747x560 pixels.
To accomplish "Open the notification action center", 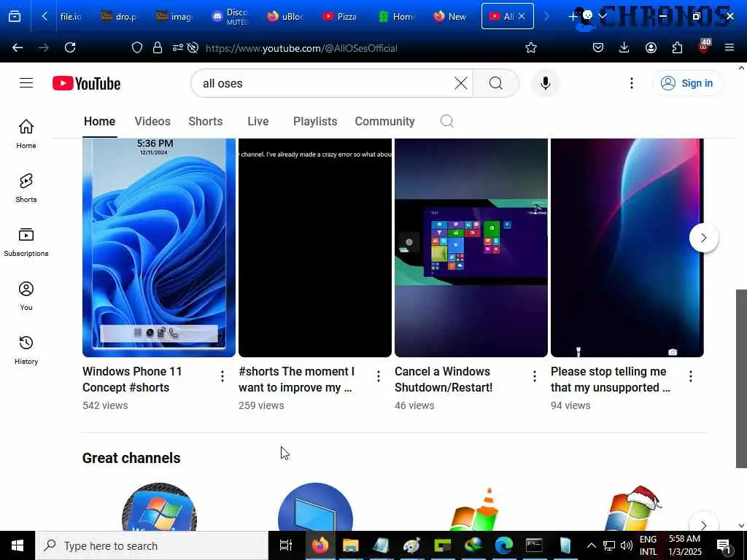I will point(724,545).
